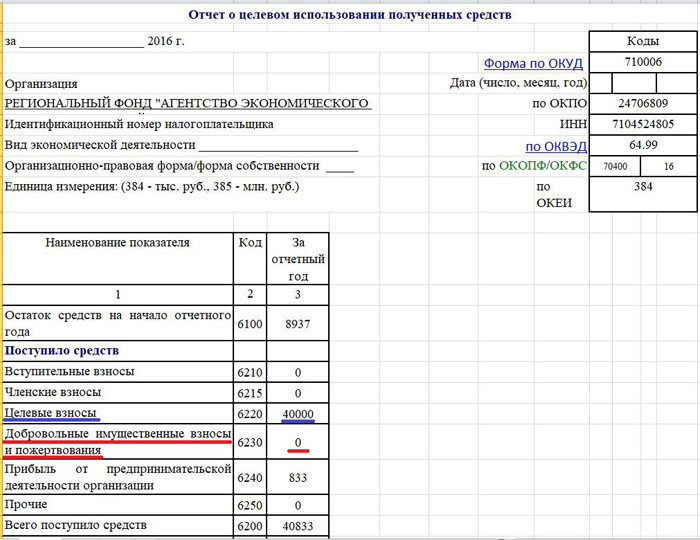Select the report title "Отчет о целевом использовании"
Viewport: 700px width, 540px height.
[x=350, y=15]
